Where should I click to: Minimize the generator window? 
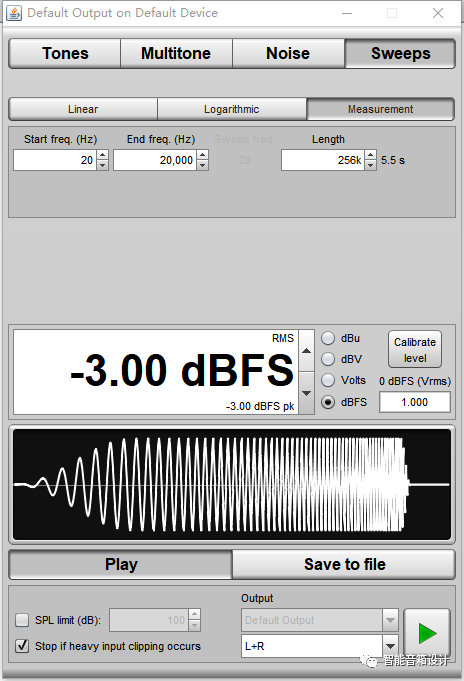pyautogui.click(x=347, y=13)
